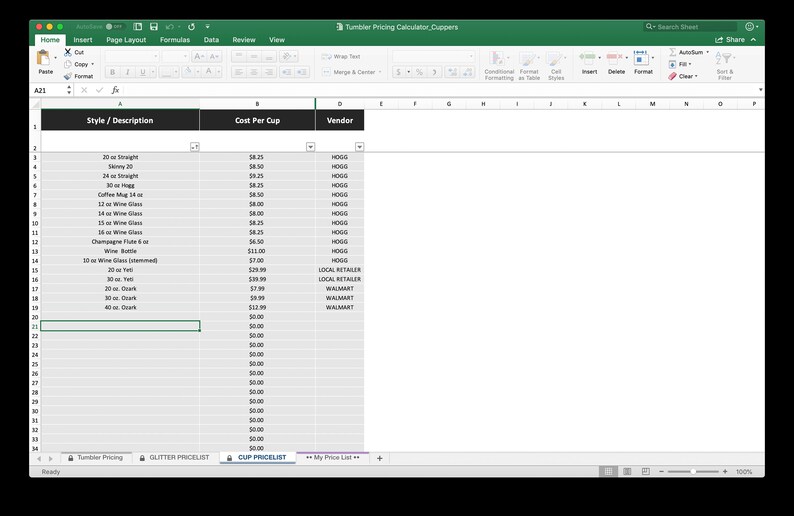
Task: Select the $29.99 cost cell
Action: 257,270
